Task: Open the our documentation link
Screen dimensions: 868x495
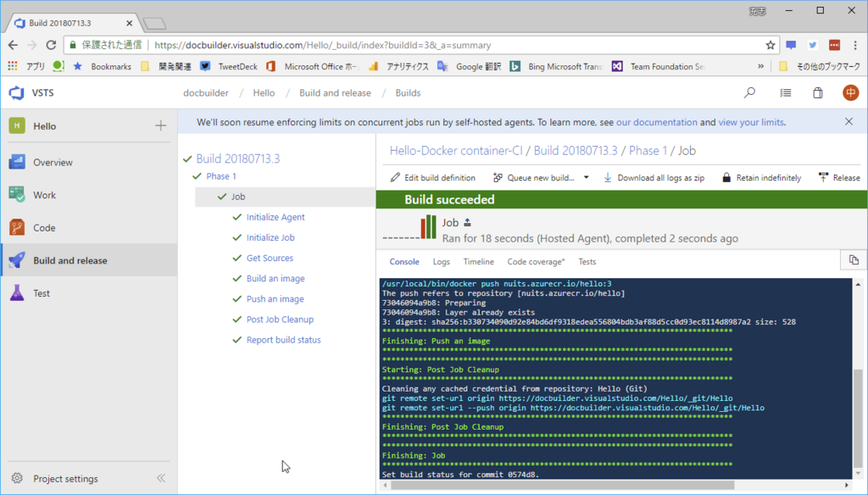Action: (657, 122)
